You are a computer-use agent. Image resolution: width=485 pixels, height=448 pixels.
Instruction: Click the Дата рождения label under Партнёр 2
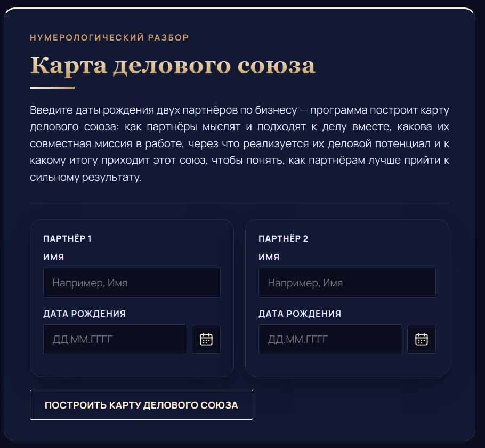tap(300, 314)
